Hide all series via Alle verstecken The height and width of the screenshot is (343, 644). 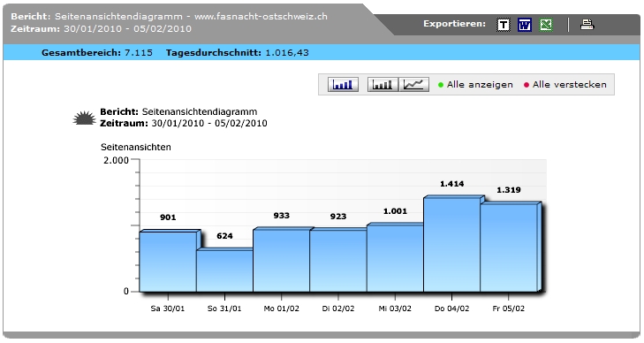point(569,85)
